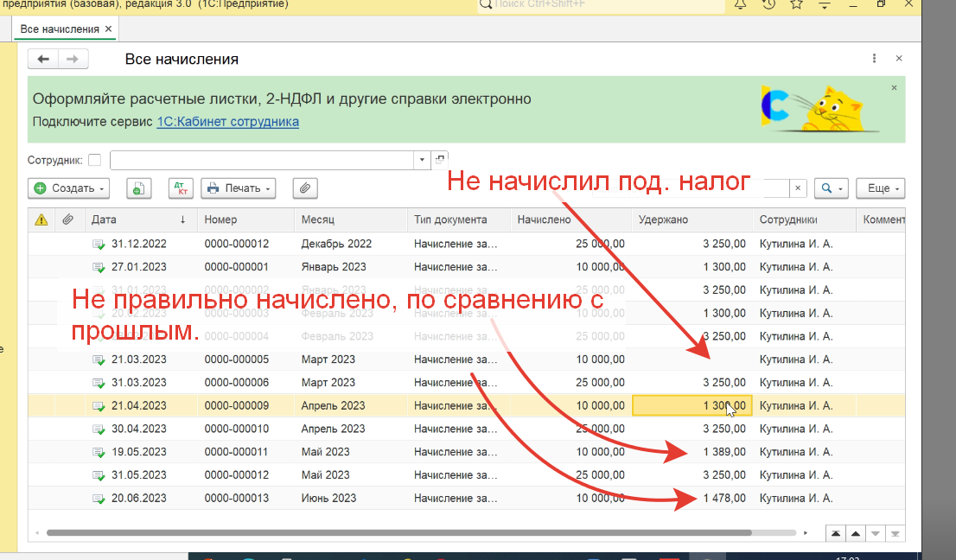Expand the Сотрудник field dropdown arrow
Screen dimensions: 956x560
click(421, 160)
